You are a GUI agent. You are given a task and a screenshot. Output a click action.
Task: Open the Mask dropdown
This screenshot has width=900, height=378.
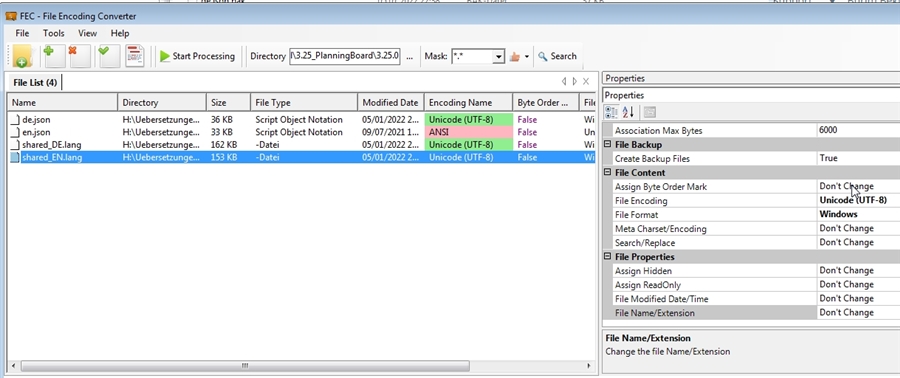[498, 57]
